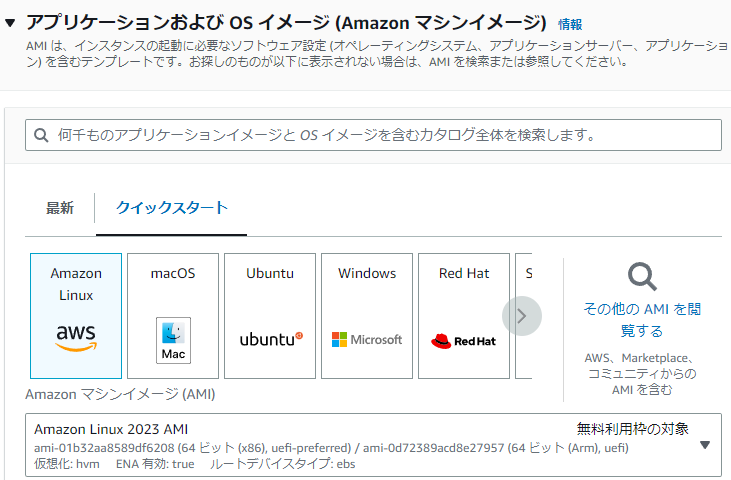Click the Mac Finder icon

point(173,340)
